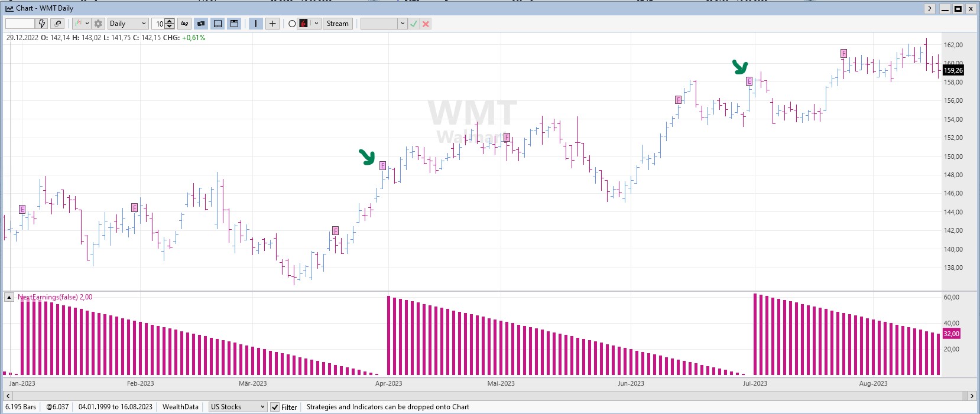Click the E marker near 156 in June

(679, 100)
